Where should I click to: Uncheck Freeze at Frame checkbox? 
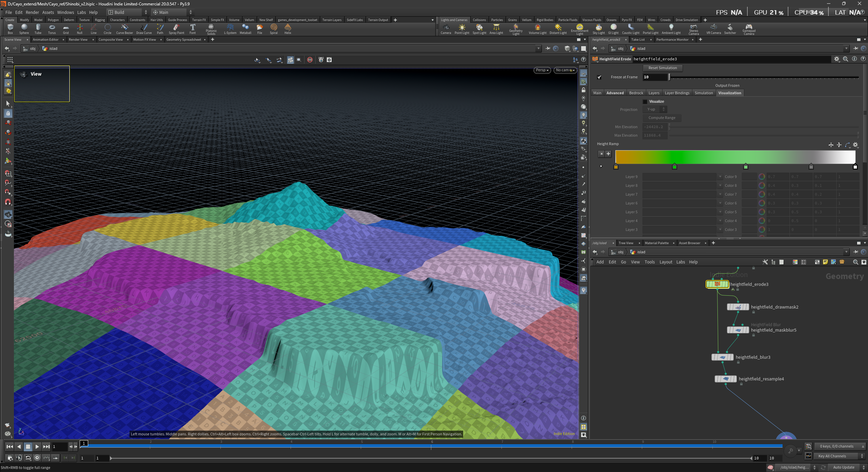(599, 77)
